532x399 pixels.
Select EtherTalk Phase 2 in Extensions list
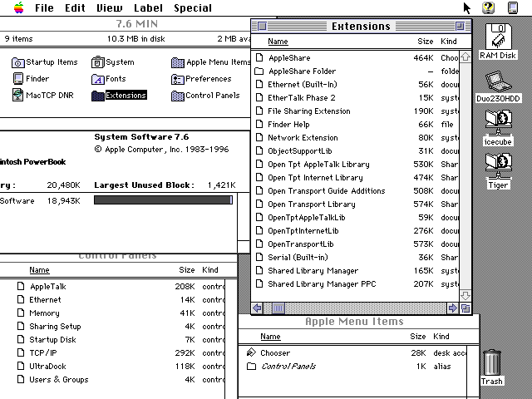pos(357,98)
